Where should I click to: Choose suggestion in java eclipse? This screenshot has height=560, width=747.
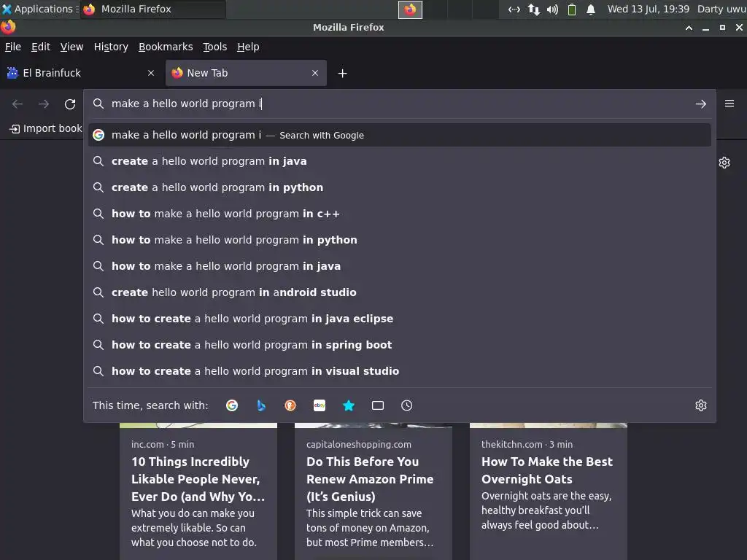[399, 319]
